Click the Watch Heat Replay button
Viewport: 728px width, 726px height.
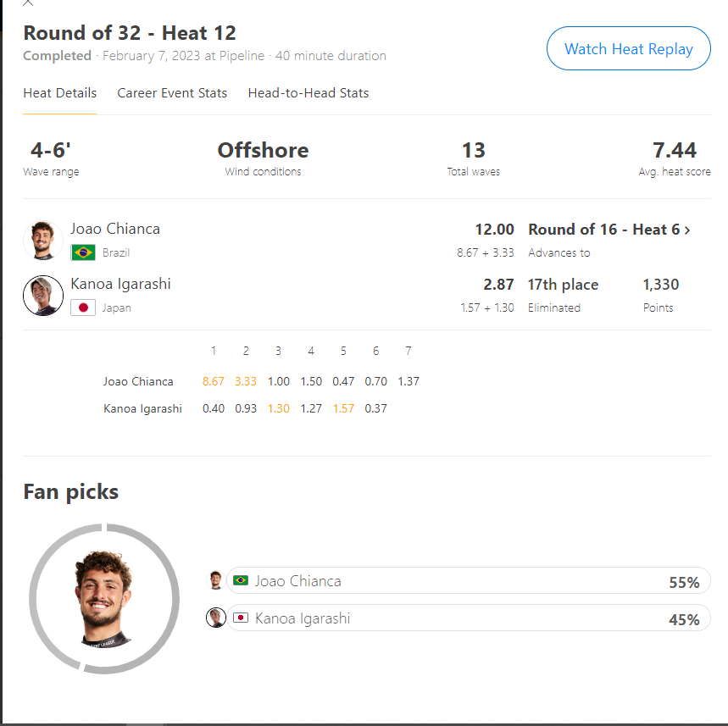629,48
